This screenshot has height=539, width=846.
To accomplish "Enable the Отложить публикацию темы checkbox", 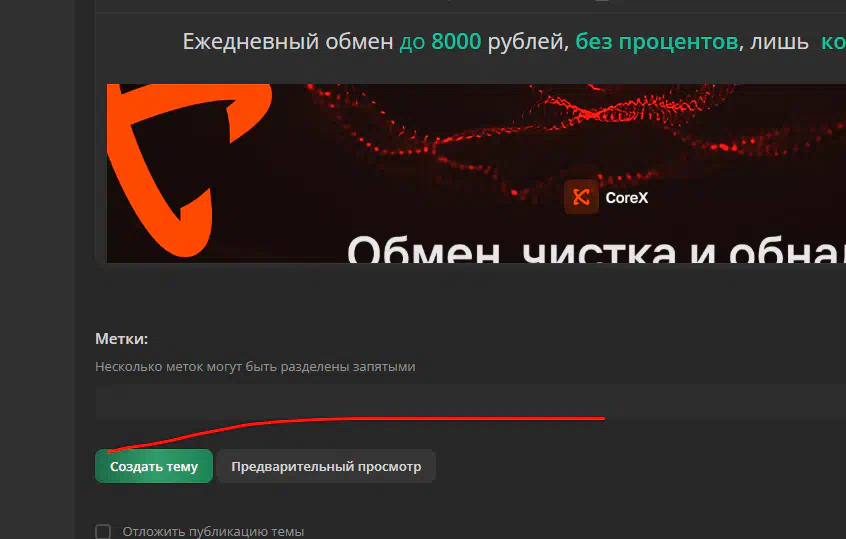I will pos(103,531).
